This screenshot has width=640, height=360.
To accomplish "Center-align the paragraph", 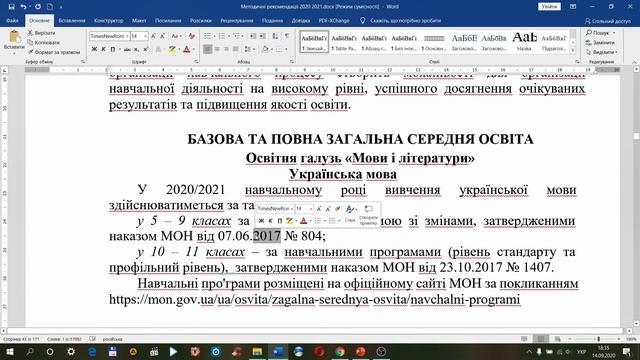I will [217, 49].
